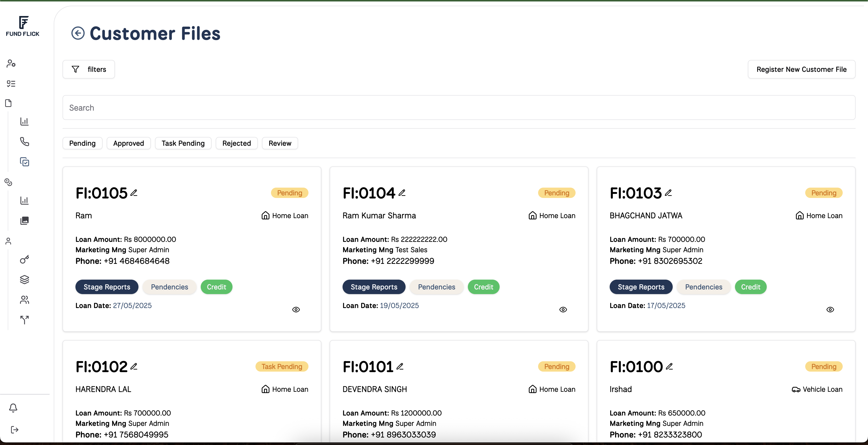Open Pendencies for FI:0103
The image size is (868, 445).
click(x=703, y=287)
